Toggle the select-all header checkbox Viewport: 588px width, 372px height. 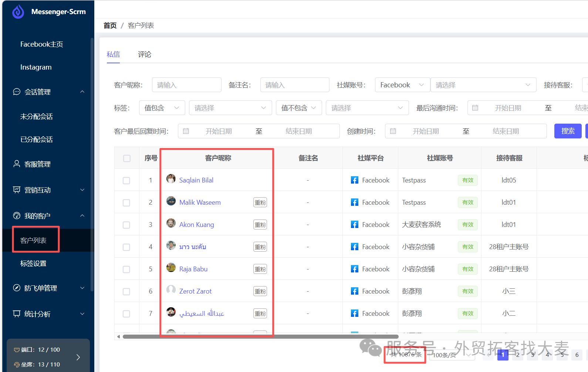coord(127,158)
